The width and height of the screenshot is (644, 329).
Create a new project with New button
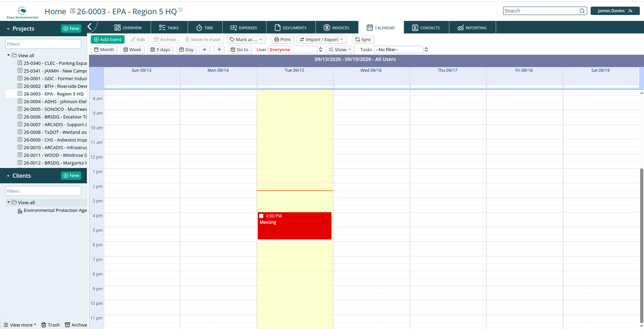[71, 29]
